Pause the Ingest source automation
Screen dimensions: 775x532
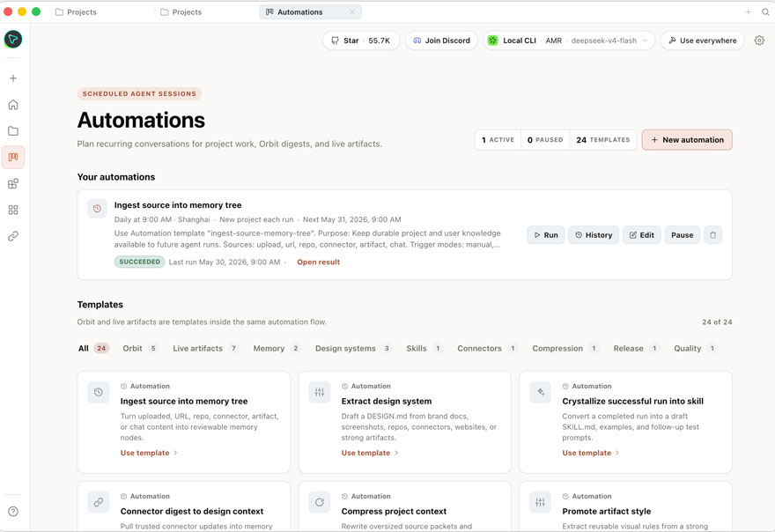click(682, 235)
